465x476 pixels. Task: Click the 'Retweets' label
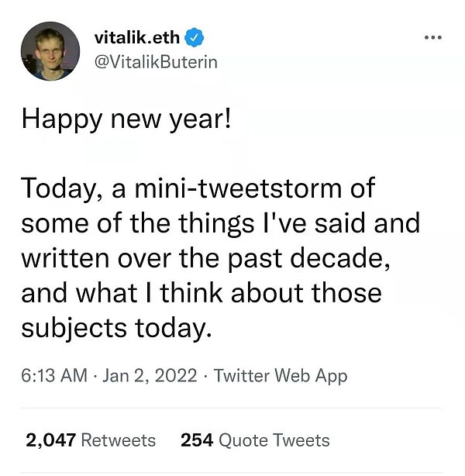(118, 440)
